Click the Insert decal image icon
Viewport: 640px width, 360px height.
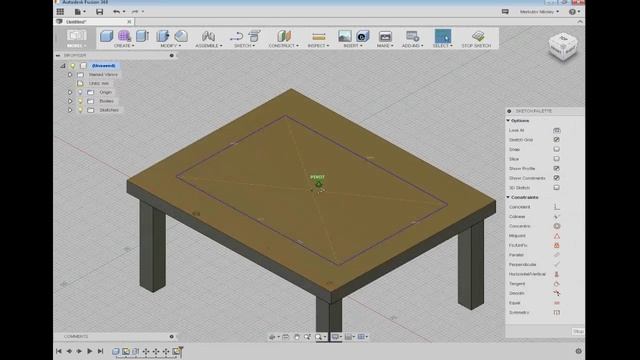[344, 36]
